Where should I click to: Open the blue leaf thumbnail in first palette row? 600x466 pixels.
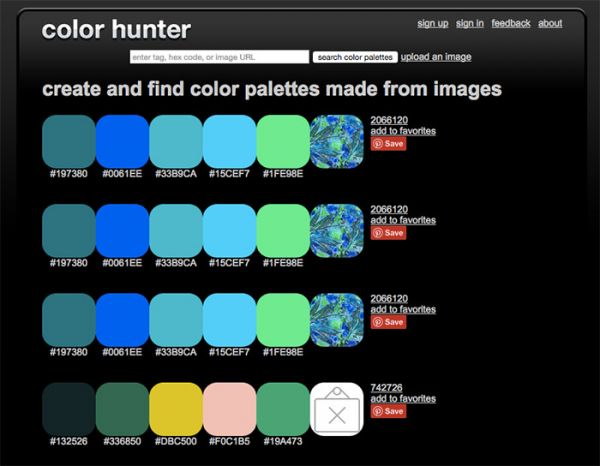[336, 141]
